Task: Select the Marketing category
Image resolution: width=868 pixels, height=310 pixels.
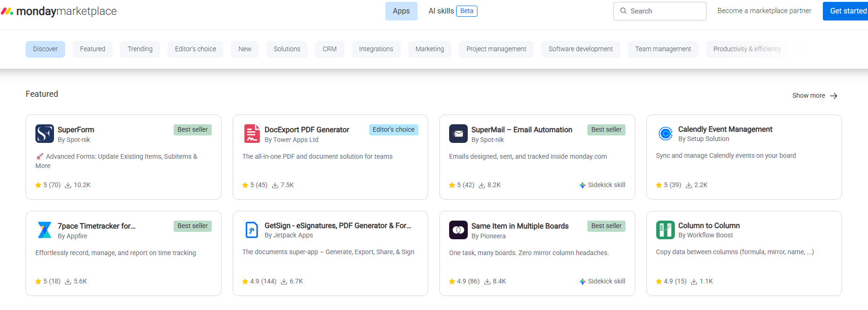Action: [430, 49]
